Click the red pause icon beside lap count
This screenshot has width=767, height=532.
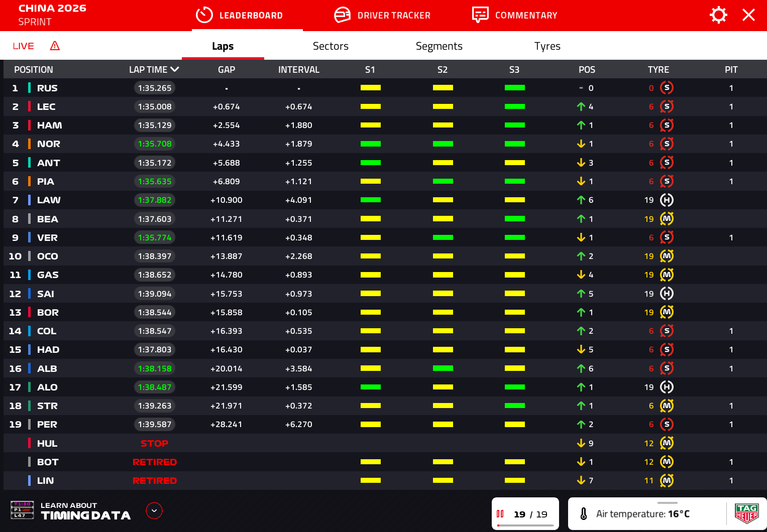500,514
